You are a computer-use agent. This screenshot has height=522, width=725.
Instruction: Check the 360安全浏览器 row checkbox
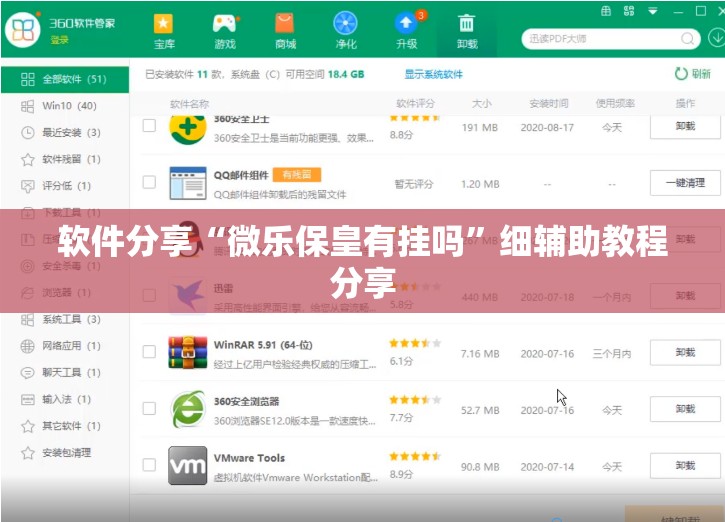tap(149, 409)
